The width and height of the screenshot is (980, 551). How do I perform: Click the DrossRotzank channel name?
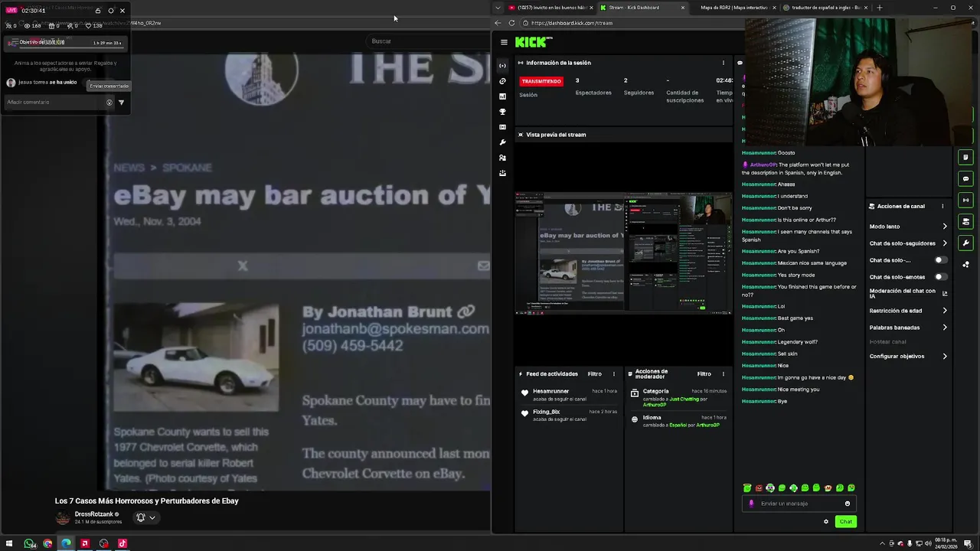coord(93,514)
